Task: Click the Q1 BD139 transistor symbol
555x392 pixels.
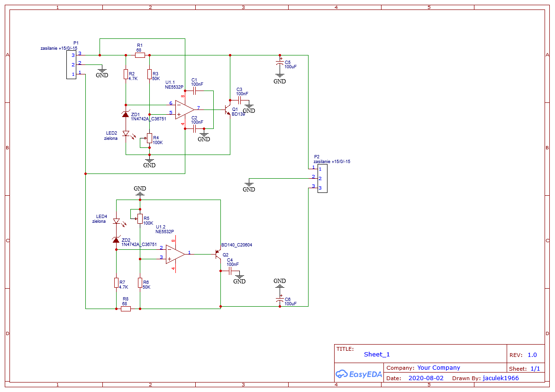Action: [x=228, y=109]
